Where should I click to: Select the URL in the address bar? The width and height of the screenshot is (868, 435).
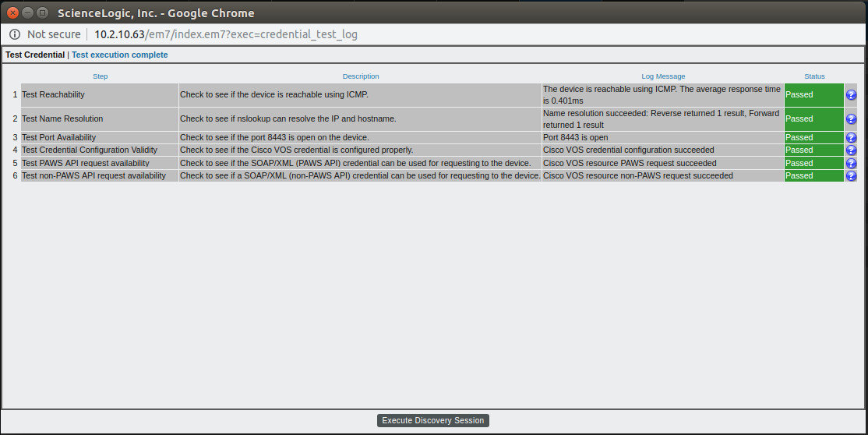point(226,34)
